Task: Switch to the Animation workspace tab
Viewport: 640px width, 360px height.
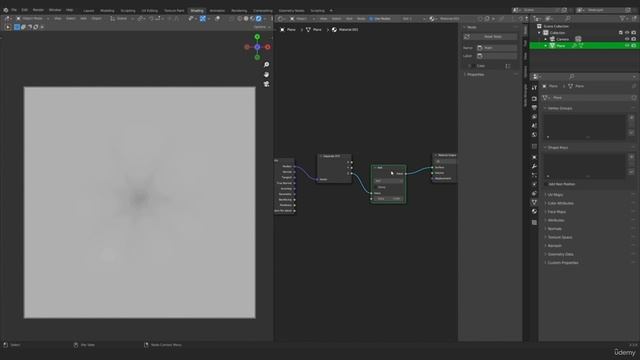Action: pos(217,11)
